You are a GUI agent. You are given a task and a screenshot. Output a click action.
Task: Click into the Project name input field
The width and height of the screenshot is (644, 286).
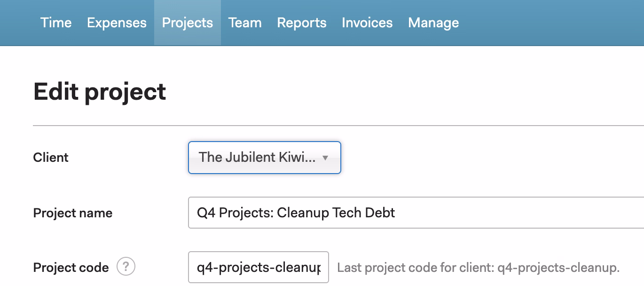[x=470, y=213]
